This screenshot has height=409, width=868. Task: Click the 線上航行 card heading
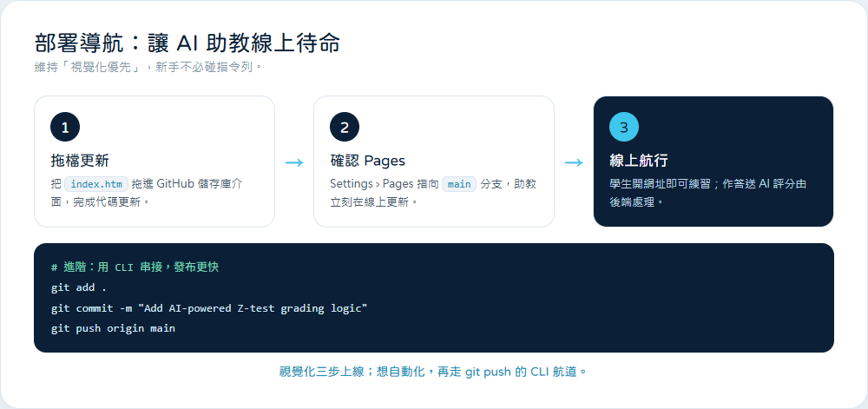tap(639, 161)
